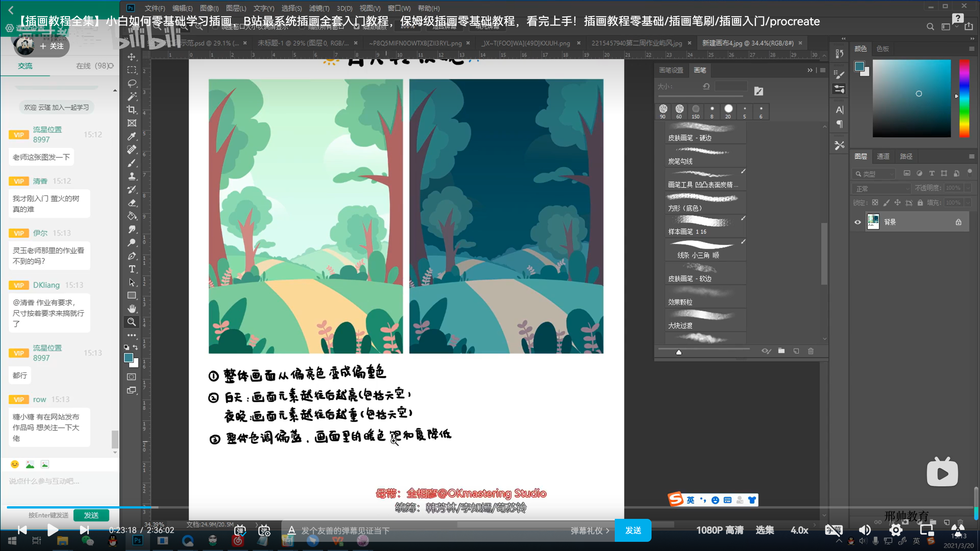This screenshot has height=551, width=980.
Task: Open the layer blend mode 正常 dropdown
Action: pos(881,188)
